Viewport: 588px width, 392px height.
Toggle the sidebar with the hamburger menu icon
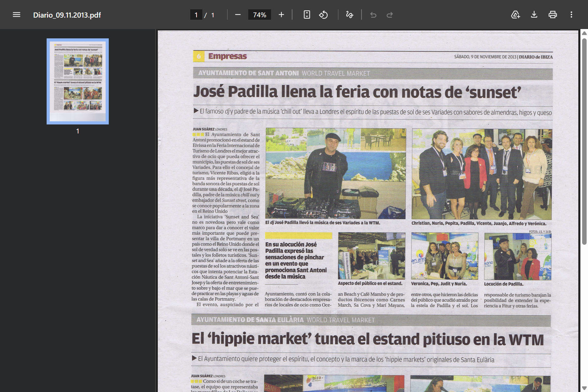point(17,15)
